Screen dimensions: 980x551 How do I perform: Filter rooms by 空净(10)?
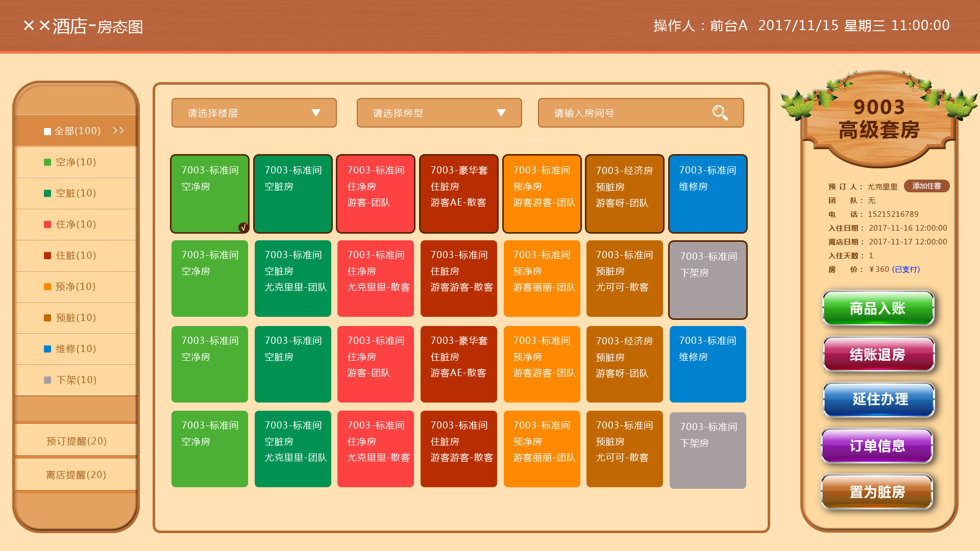coord(76,162)
